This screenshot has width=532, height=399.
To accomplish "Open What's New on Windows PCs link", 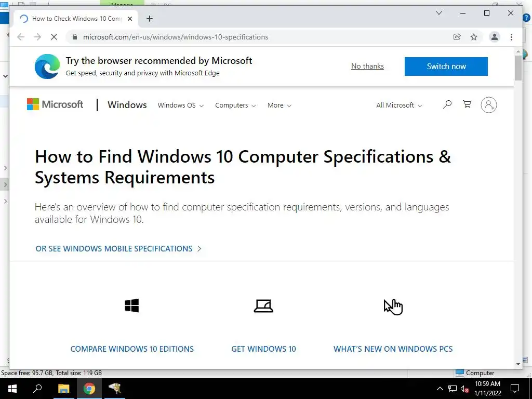I will pyautogui.click(x=393, y=349).
